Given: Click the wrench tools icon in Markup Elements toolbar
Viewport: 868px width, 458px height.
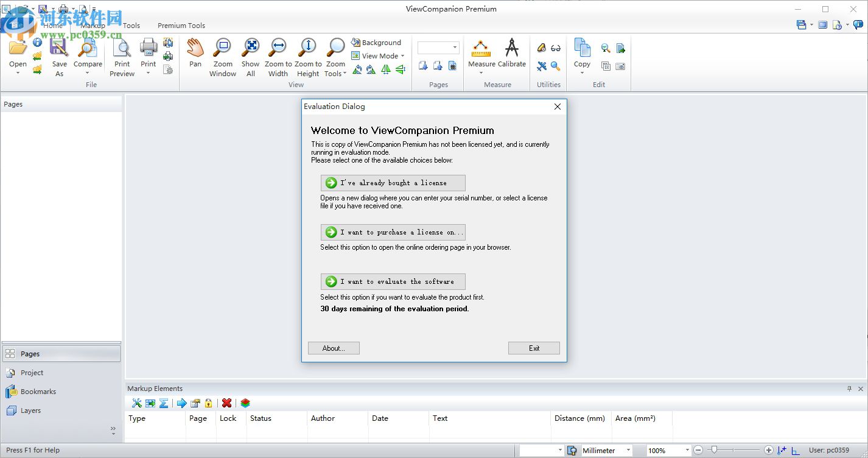Looking at the screenshot, I should tap(136, 403).
